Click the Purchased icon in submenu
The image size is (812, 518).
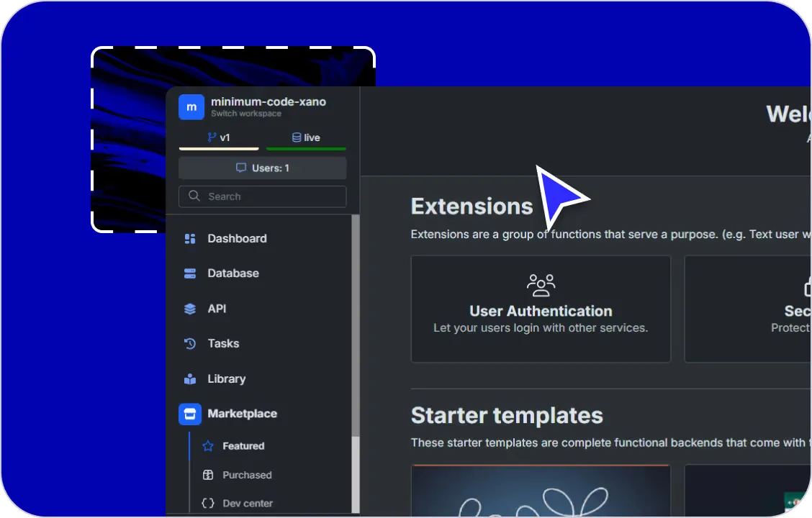pos(208,475)
